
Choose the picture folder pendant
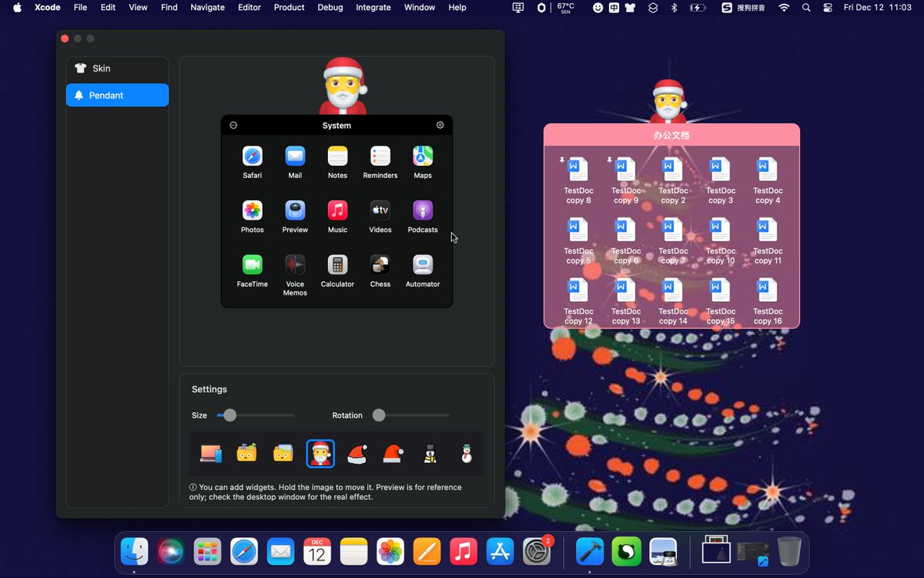click(x=283, y=453)
